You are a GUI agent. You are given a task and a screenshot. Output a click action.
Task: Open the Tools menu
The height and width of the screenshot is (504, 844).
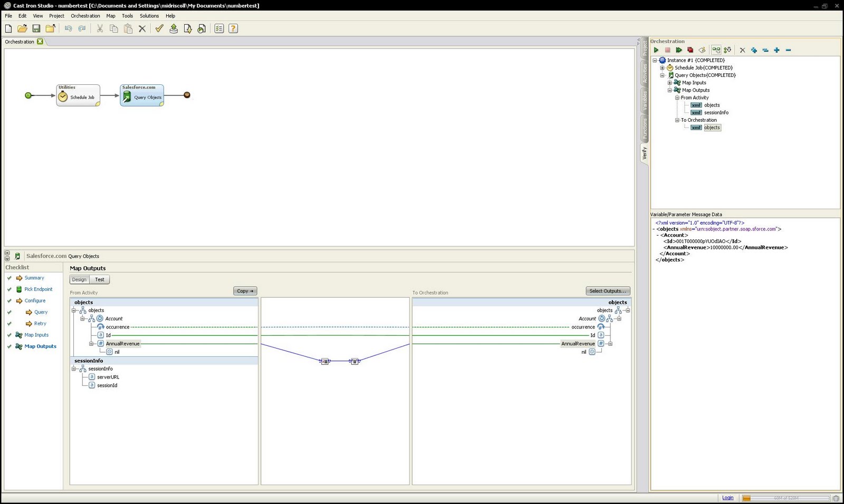128,16
